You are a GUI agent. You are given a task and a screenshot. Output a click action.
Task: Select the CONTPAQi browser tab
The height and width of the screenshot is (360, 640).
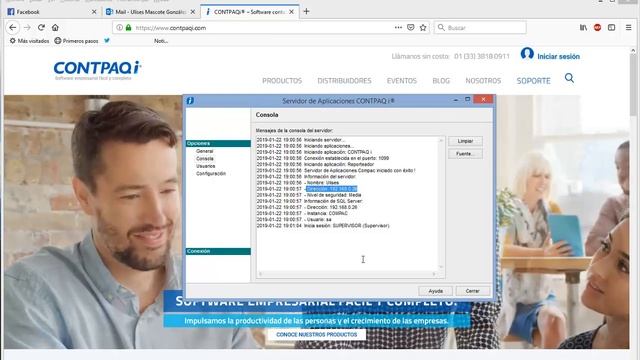pos(249,12)
